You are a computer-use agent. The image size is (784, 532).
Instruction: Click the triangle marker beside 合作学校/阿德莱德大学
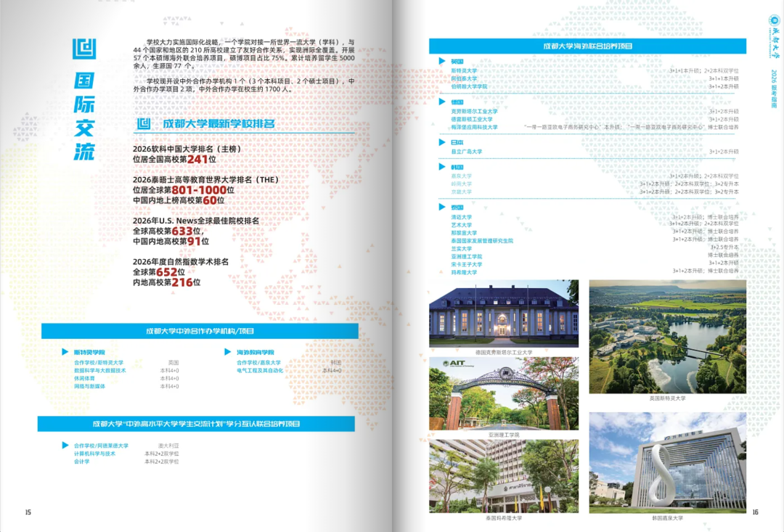tap(65, 445)
